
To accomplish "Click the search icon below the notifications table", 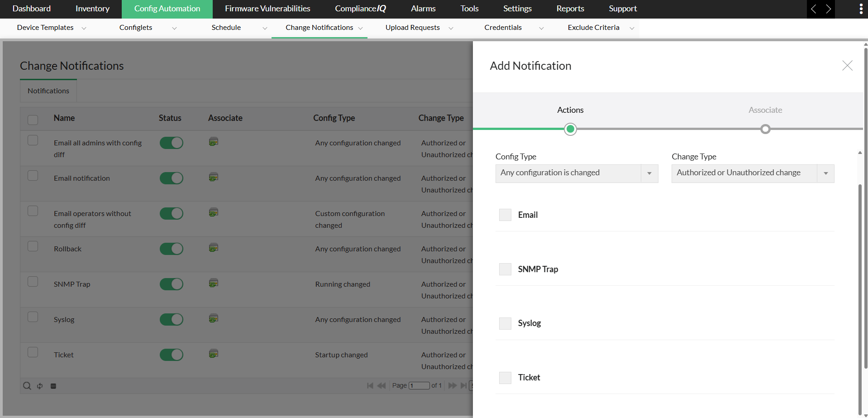I will pyautogui.click(x=27, y=386).
